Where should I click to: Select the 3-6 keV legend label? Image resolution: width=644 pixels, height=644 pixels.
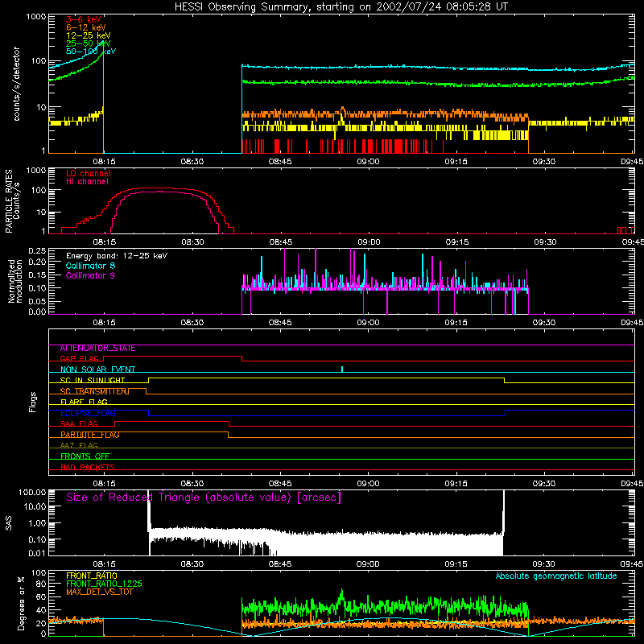click(84, 19)
